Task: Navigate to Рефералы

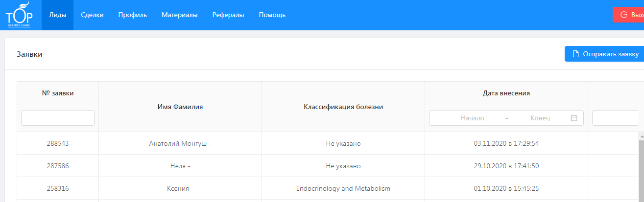Action: (228, 15)
